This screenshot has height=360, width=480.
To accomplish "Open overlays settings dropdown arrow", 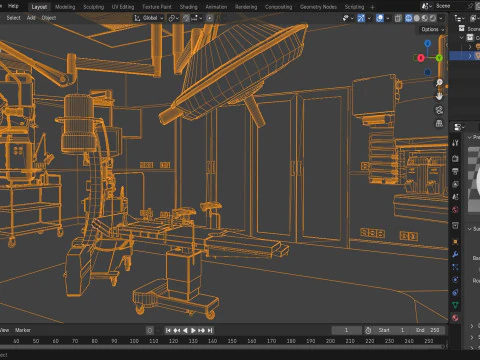I will click(387, 18).
